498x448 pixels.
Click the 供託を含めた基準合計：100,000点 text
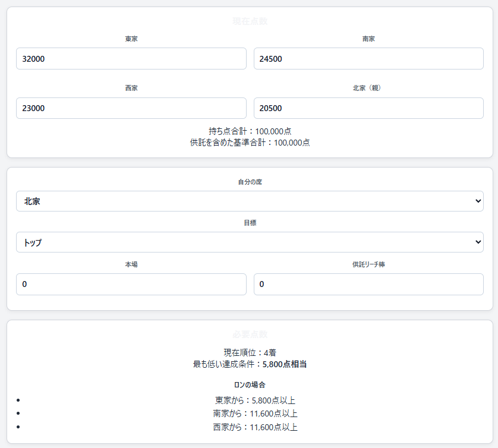tap(250, 143)
